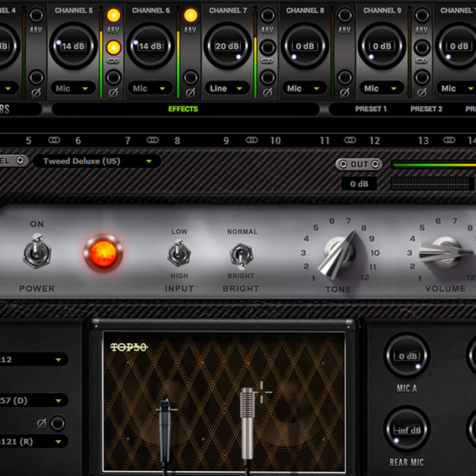The height and width of the screenshot is (476, 476).
Task: Open the Channel 7 Line input dropdown
Action: [x=226, y=88]
